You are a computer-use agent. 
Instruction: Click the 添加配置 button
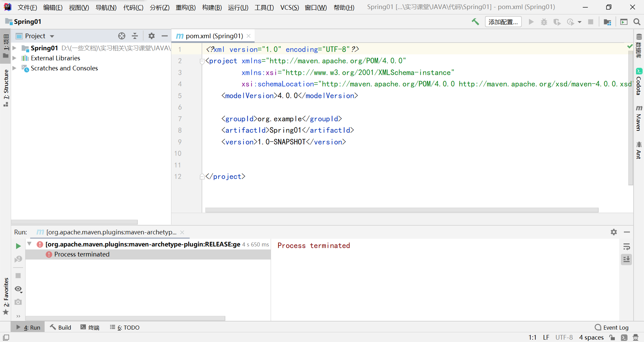click(503, 21)
